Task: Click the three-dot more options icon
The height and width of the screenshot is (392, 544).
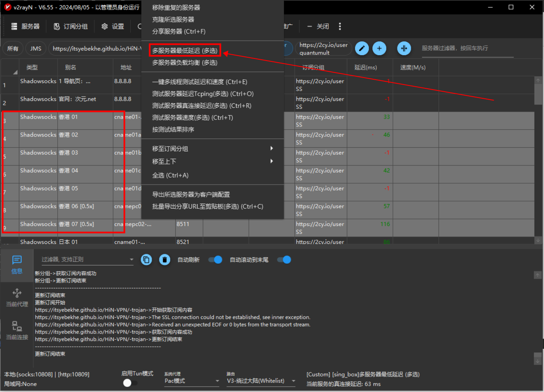Action: [340, 26]
